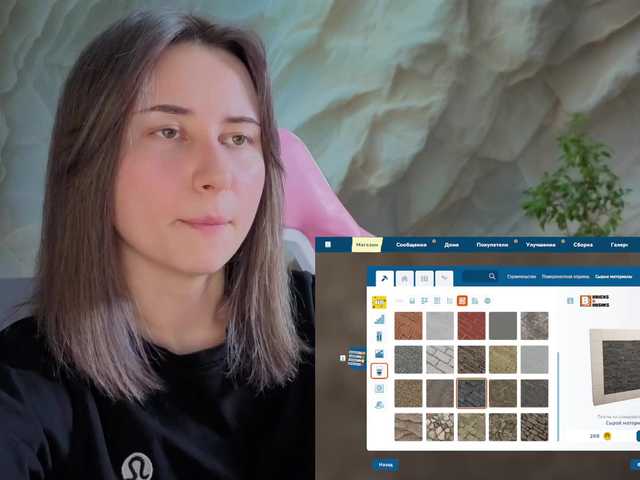
Task: Open the Сырые материалы breadcrumb link
Action: [613, 277]
